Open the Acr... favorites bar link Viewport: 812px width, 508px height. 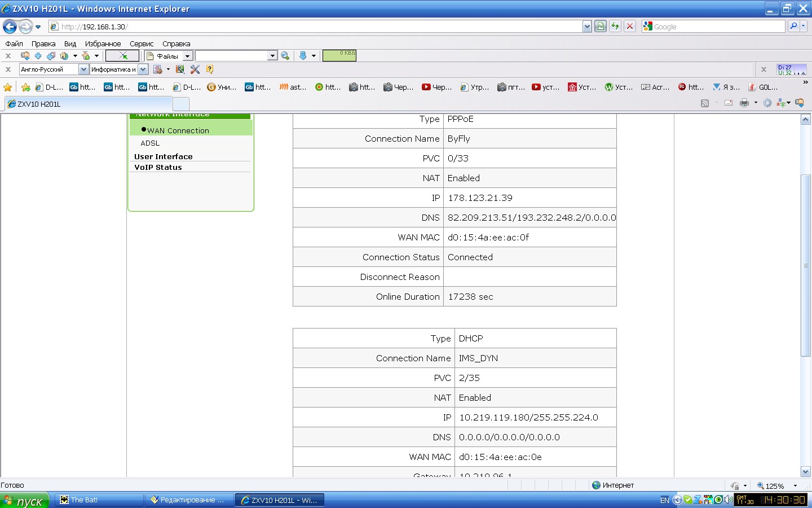pyautogui.click(x=655, y=87)
